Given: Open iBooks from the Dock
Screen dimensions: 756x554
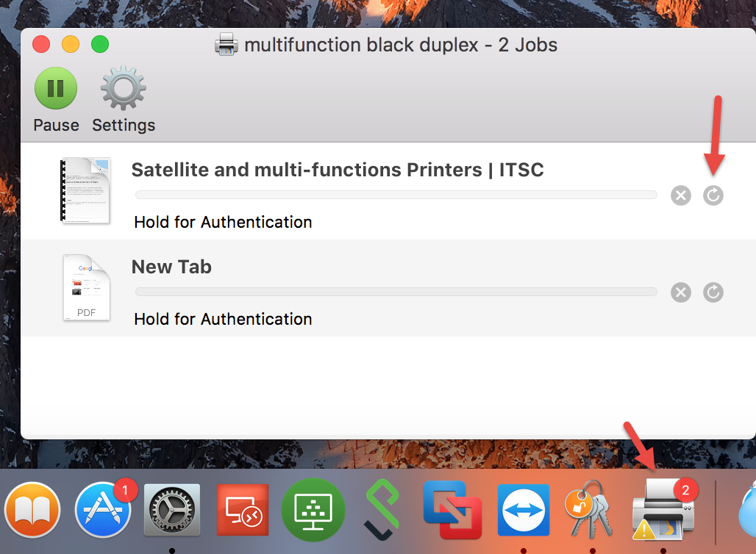Looking at the screenshot, I should click(32, 510).
